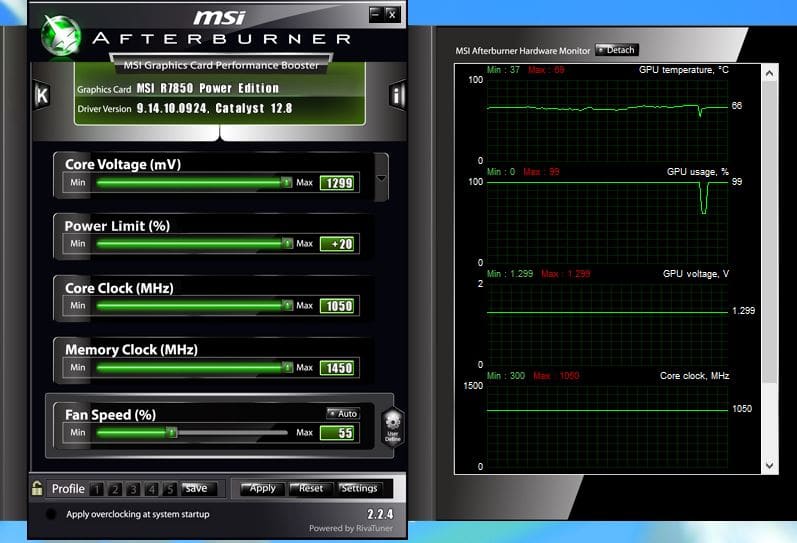
Task: Click the hardware monitor scroll-down arrow
Action: 770,465
